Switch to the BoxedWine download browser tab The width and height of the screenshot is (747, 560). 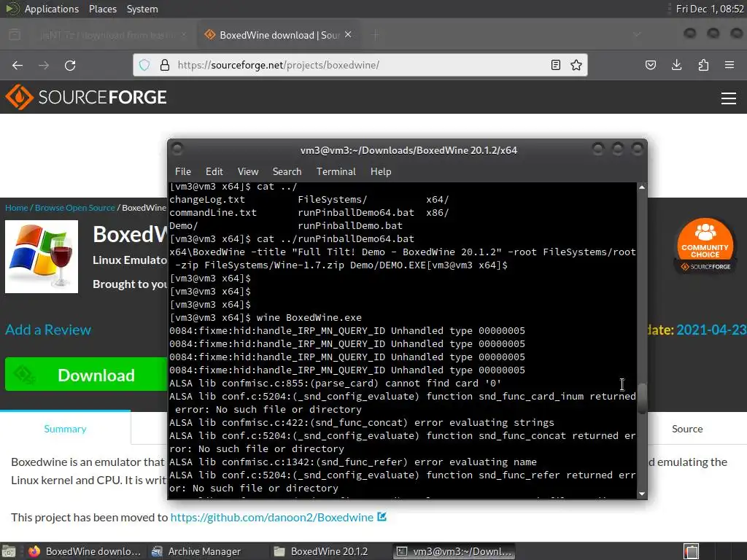[279, 35]
